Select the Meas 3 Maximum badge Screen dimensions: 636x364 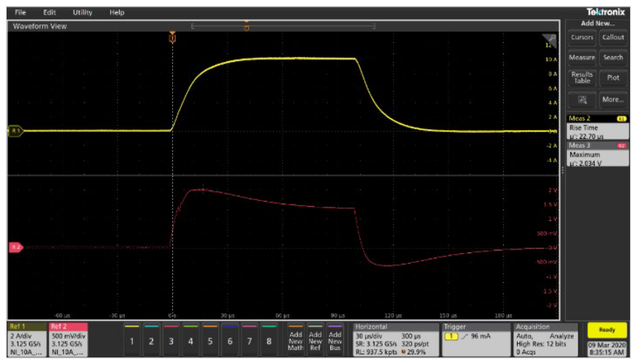tap(598, 154)
